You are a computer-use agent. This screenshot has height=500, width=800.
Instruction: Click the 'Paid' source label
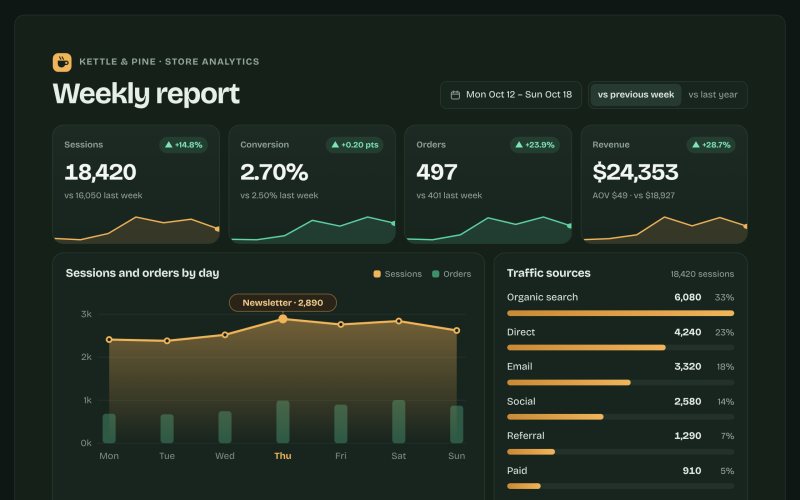click(517, 470)
